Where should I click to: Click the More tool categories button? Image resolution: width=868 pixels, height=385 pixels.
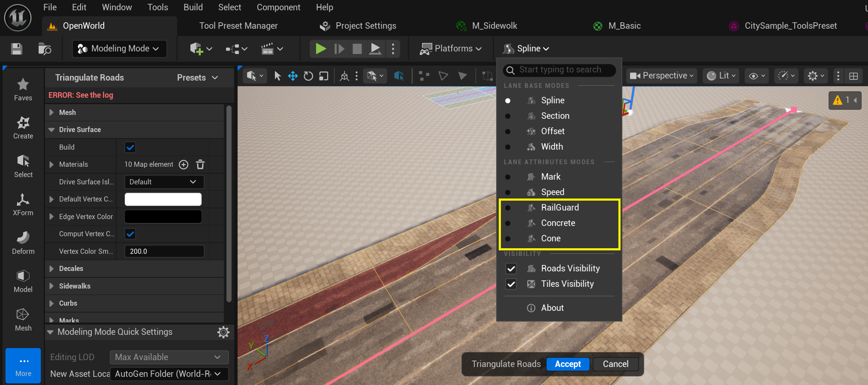click(x=23, y=366)
